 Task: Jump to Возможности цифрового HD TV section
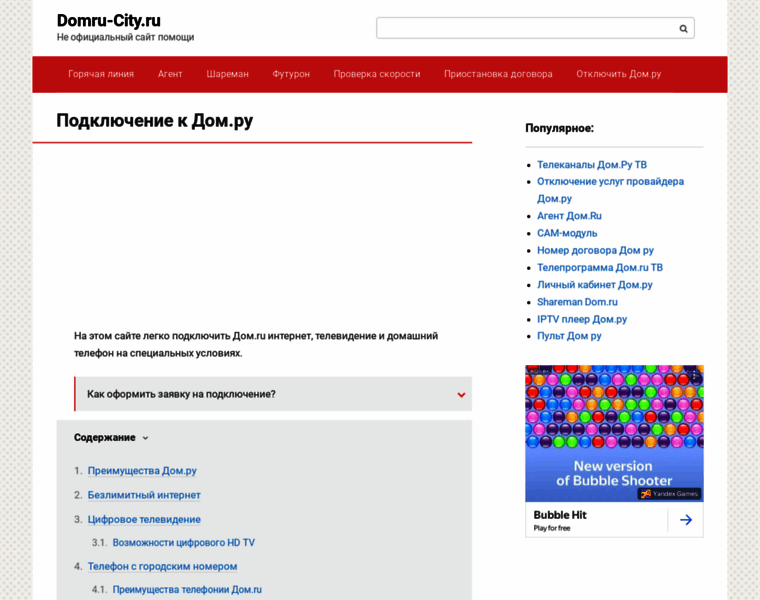point(184,543)
